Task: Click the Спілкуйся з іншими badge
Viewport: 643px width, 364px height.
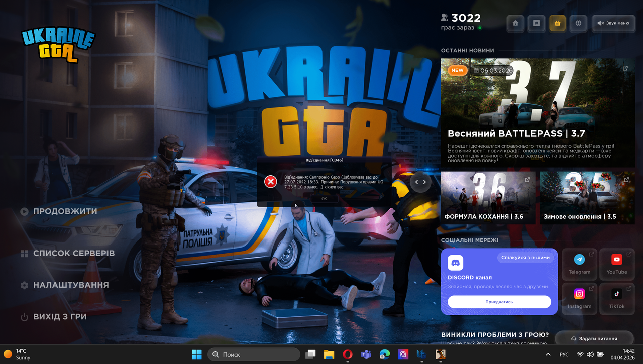Action: [526, 258]
